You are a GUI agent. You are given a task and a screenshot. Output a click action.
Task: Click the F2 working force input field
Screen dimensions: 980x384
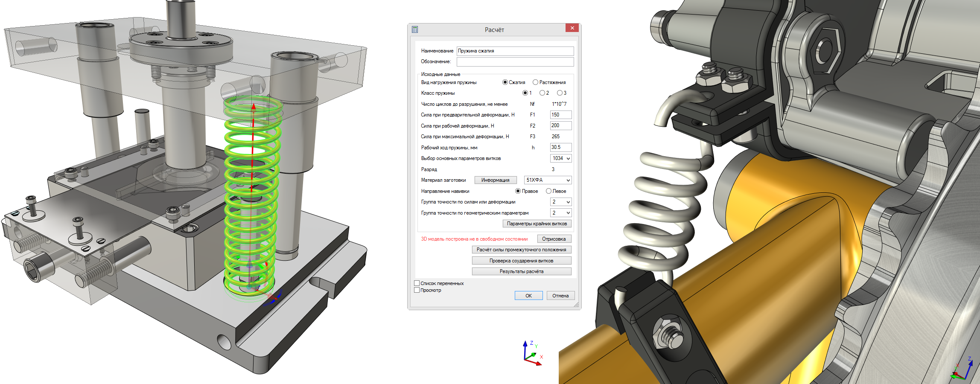coord(560,125)
